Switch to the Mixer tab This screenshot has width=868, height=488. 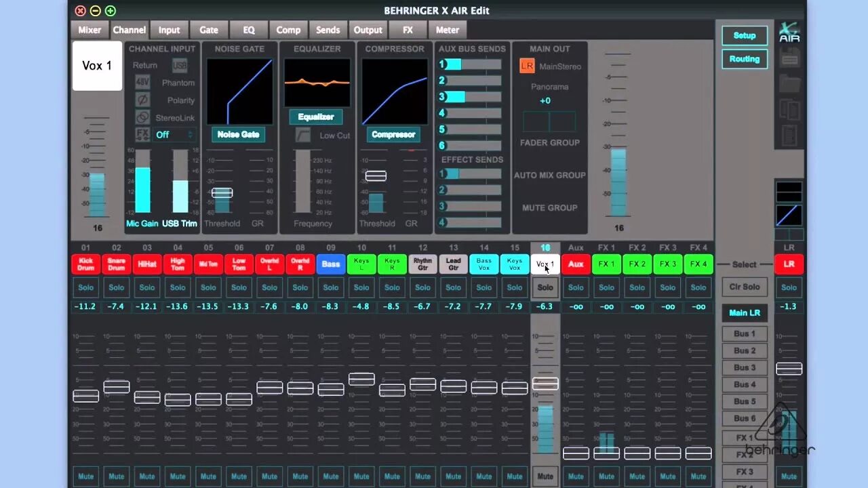pyautogui.click(x=90, y=30)
